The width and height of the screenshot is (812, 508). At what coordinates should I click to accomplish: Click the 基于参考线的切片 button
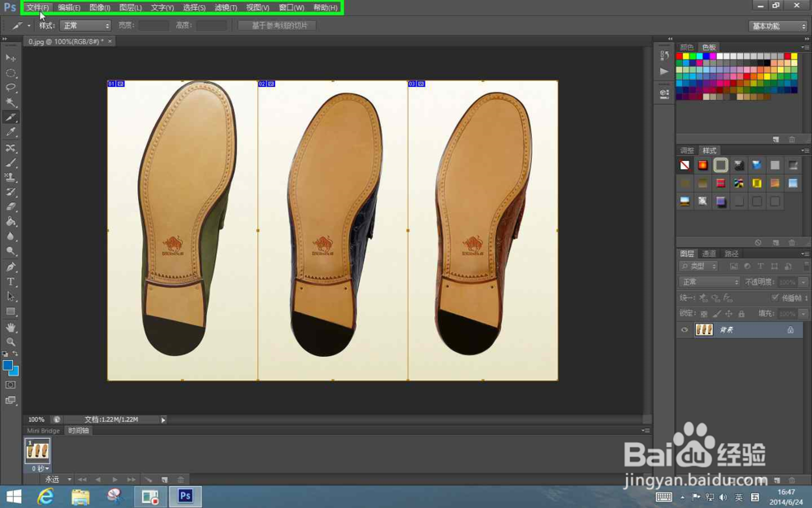tap(277, 25)
